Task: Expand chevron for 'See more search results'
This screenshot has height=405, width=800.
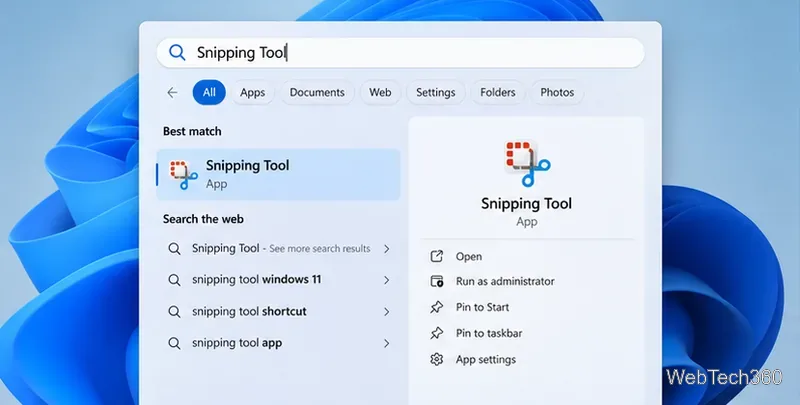Action: pos(387,248)
